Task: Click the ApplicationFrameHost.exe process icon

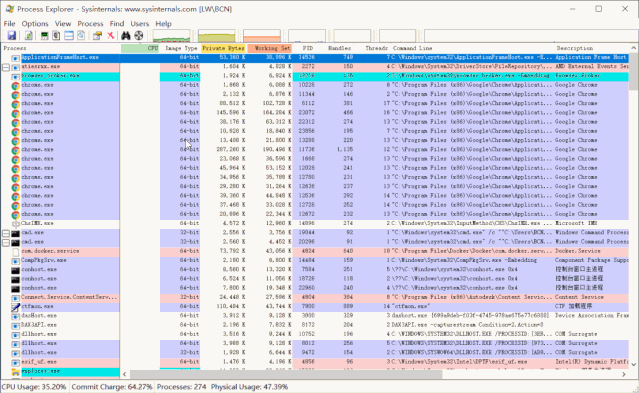Action: click(15, 58)
